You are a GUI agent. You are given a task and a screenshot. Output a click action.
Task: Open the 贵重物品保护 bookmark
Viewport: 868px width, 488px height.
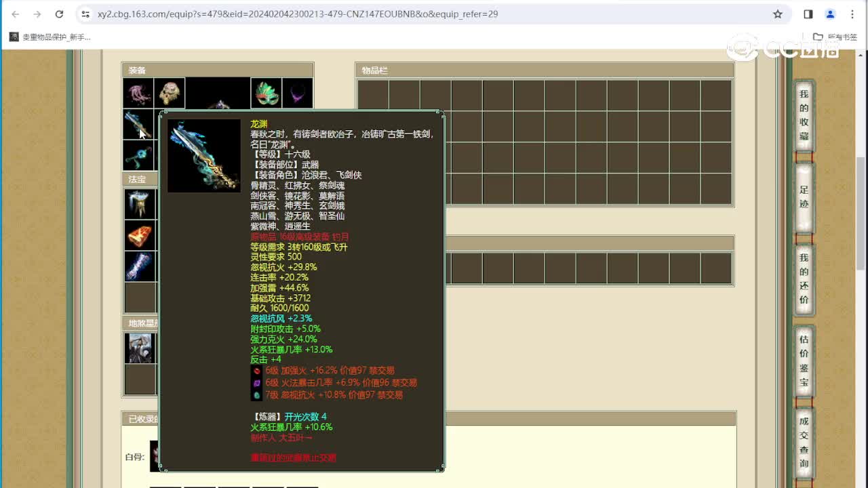(50, 37)
